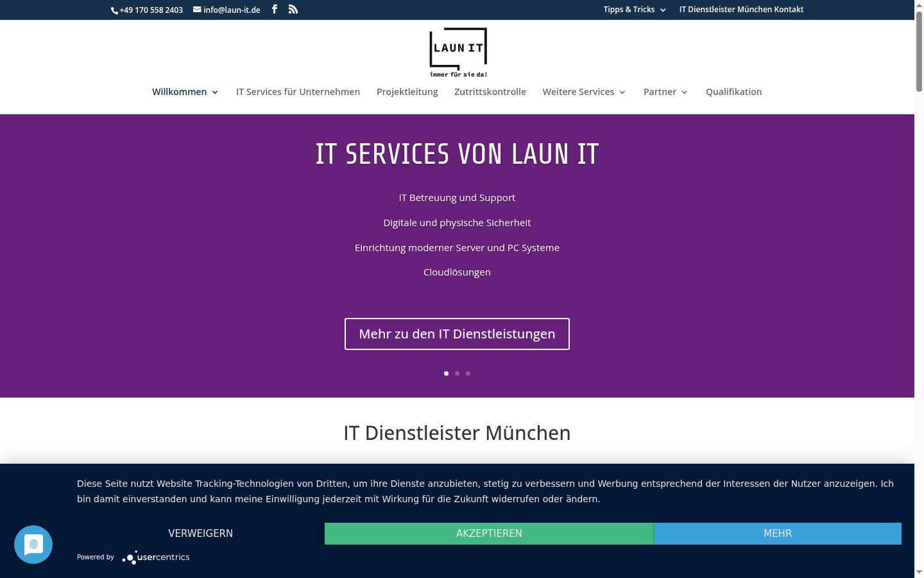This screenshot has height=578, width=924.
Task: Open the Tipps & Tricks link
Action: point(629,10)
